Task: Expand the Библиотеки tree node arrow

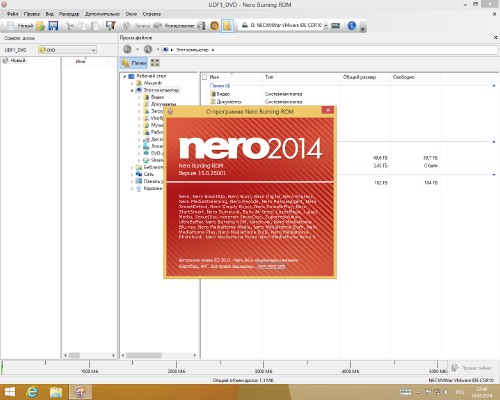Action: coord(132,167)
